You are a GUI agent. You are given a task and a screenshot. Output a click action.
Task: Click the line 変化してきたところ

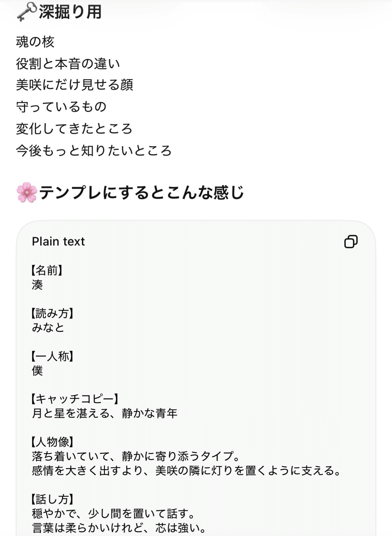[x=74, y=129]
